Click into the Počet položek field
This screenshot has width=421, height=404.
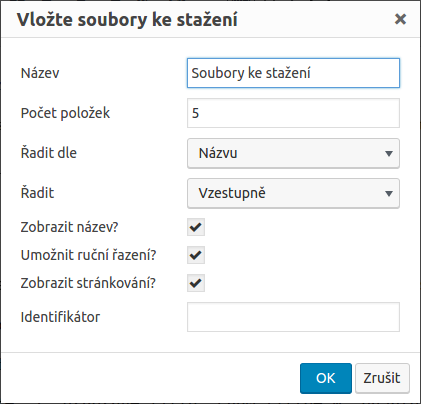[293, 113]
